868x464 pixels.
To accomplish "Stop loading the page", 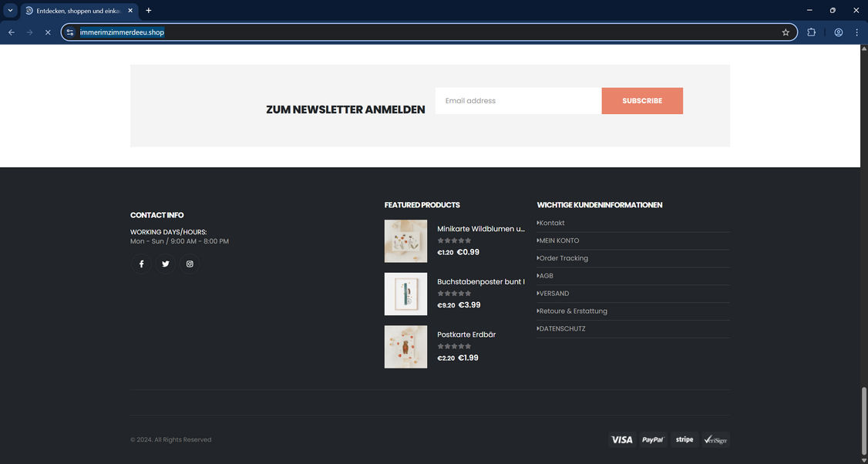I will pos(48,32).
